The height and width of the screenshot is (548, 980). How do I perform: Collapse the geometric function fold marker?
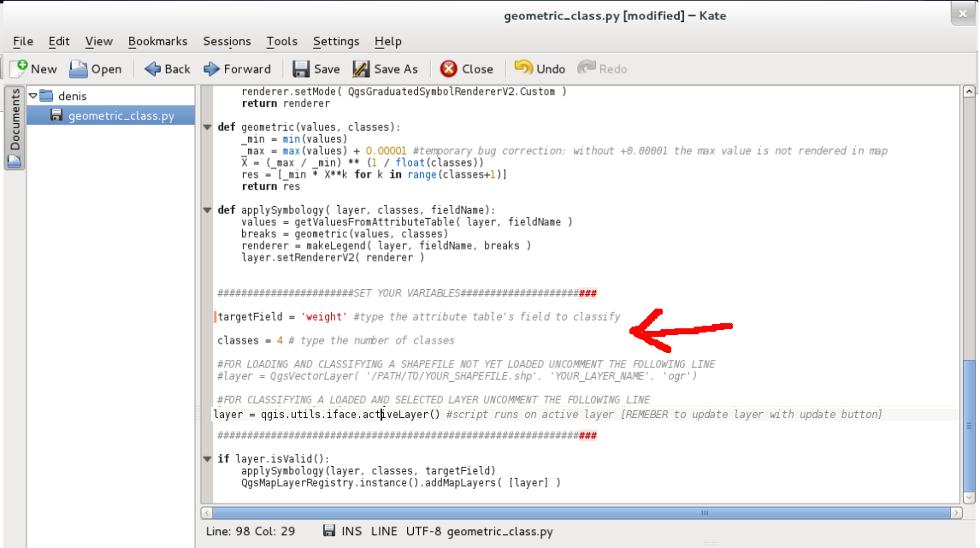(x=207, y=127)
